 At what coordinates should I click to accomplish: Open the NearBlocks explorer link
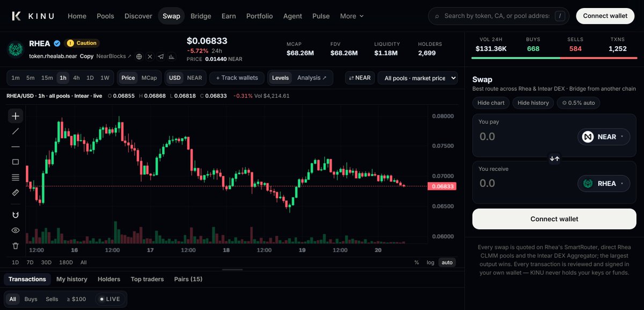(114, 56)
